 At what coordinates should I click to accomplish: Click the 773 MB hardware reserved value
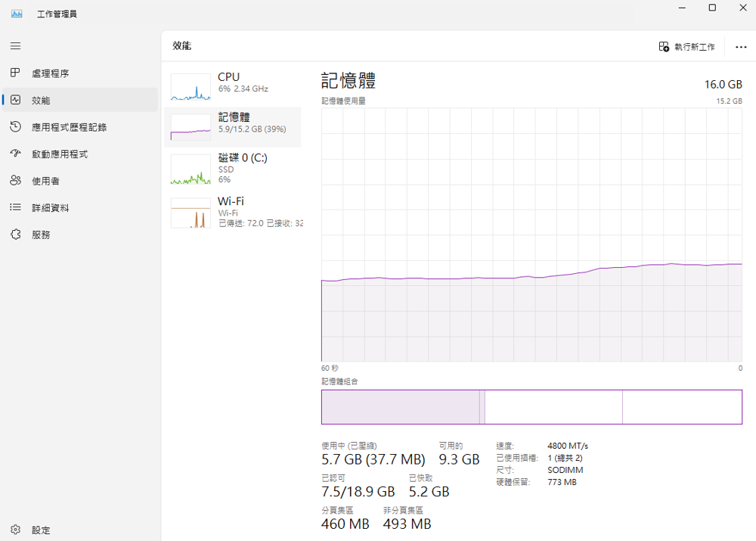[x=562, y=482]
